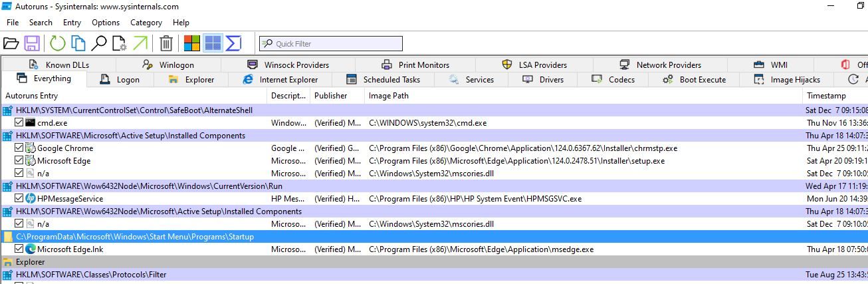Viewport: 868px width, 284px height.
Task: Sort by the Description column header
Action: (289, 96)
